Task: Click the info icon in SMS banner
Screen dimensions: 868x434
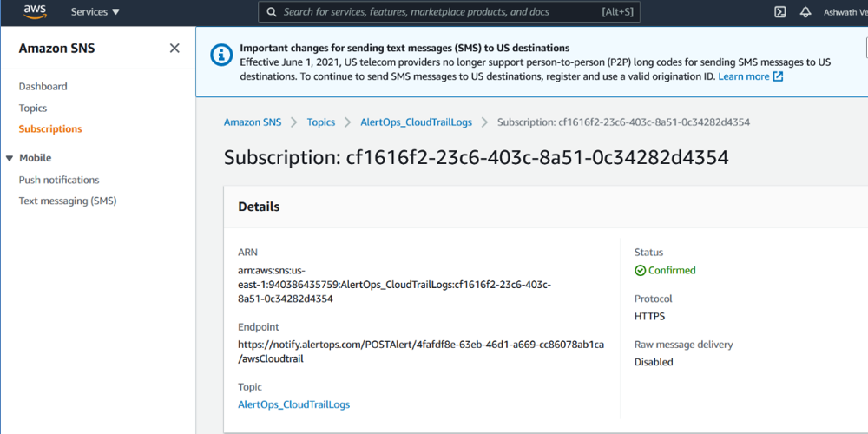Action: coord(222,55)
